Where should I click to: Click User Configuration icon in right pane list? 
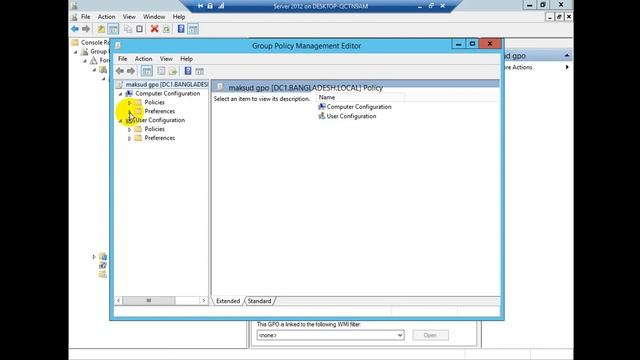322,116
